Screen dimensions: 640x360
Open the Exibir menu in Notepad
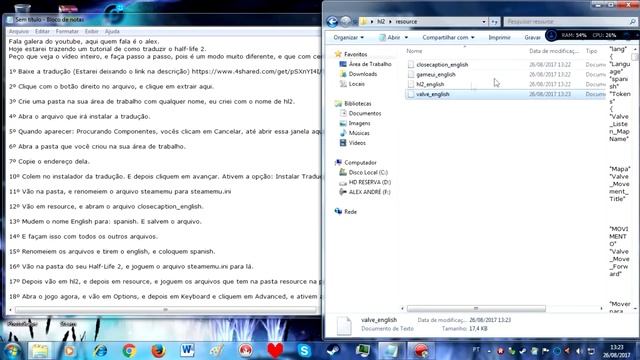pos(91,31)
